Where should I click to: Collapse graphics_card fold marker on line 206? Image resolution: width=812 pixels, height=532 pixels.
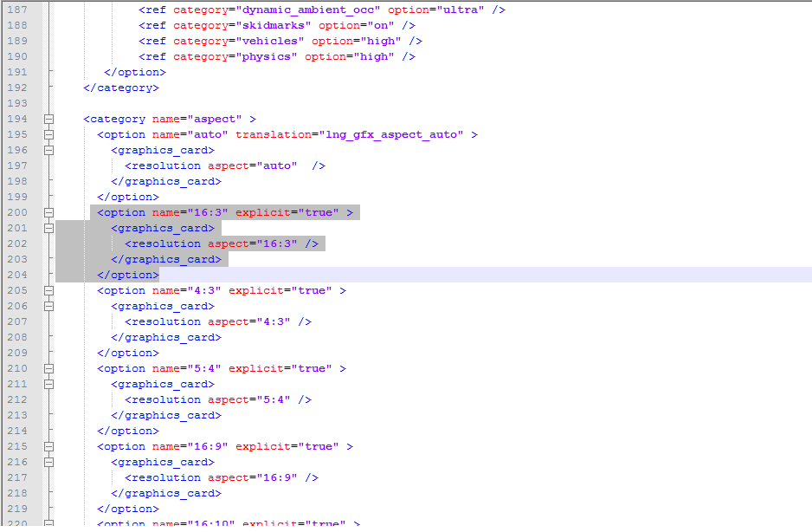[x=48, y=307]
